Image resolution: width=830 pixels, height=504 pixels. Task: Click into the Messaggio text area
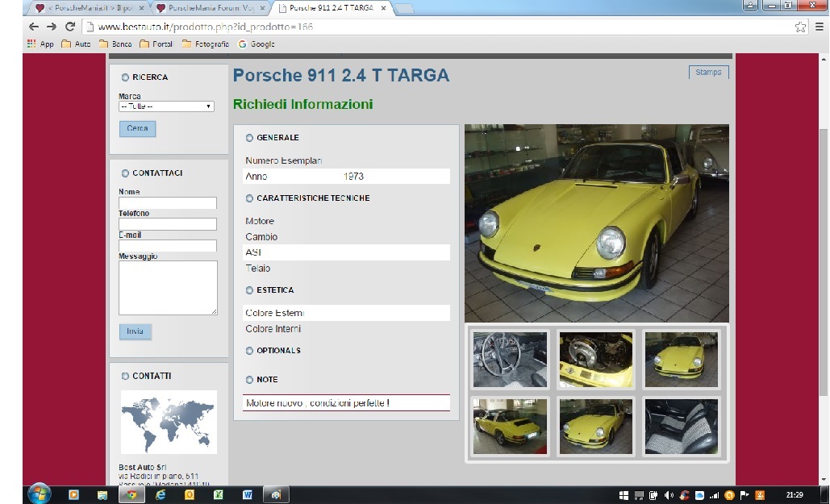(168, 287)
